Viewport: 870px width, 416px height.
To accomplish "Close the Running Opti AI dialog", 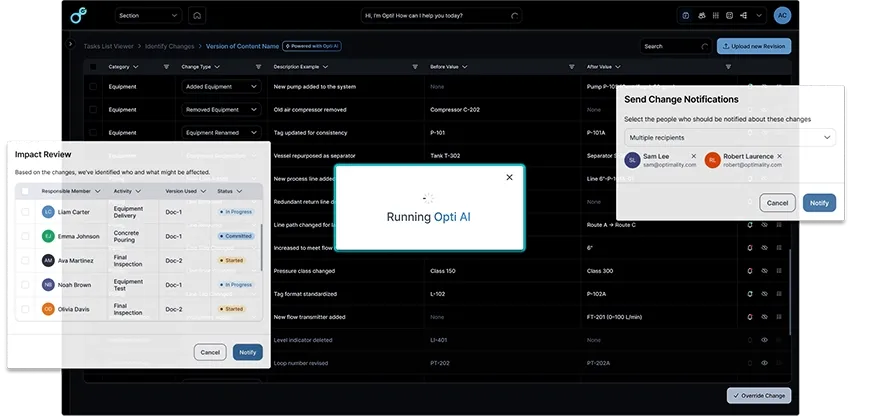I will tap(509, 177).
